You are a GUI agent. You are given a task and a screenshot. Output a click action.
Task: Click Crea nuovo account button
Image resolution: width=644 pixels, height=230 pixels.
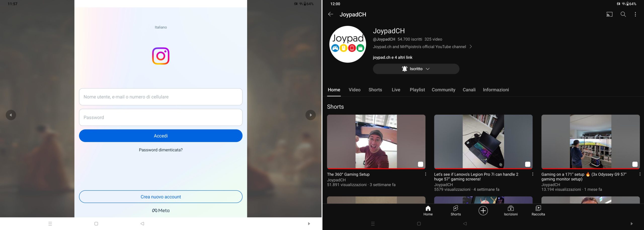click(x=160, y=197)
